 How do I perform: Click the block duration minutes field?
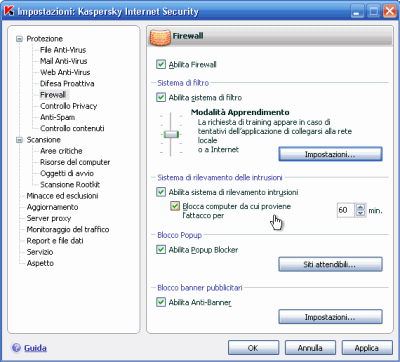pos(346,210)
